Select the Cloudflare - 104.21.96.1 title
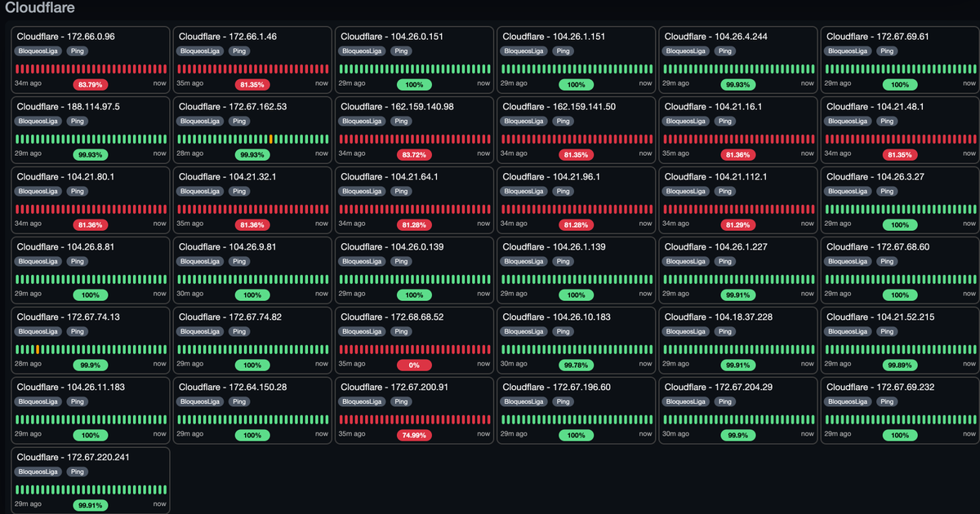980x514 pixels. [551, 177]
